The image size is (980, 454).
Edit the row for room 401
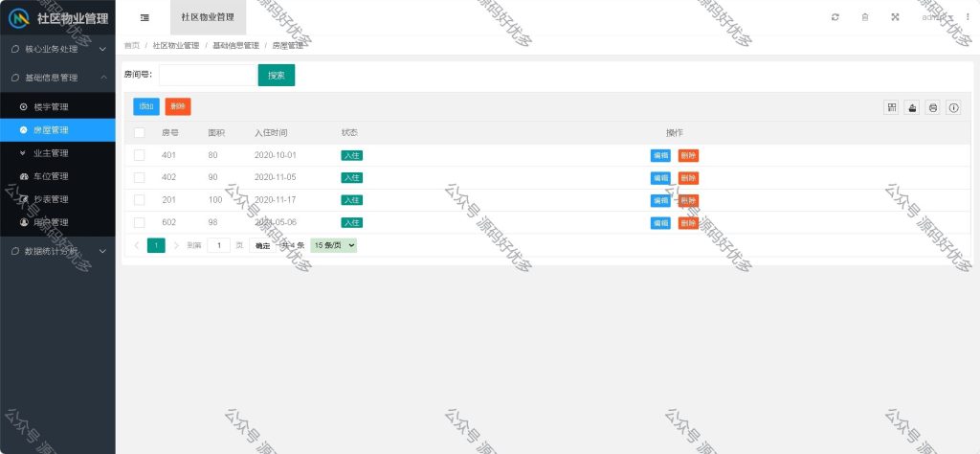(660, 156)
